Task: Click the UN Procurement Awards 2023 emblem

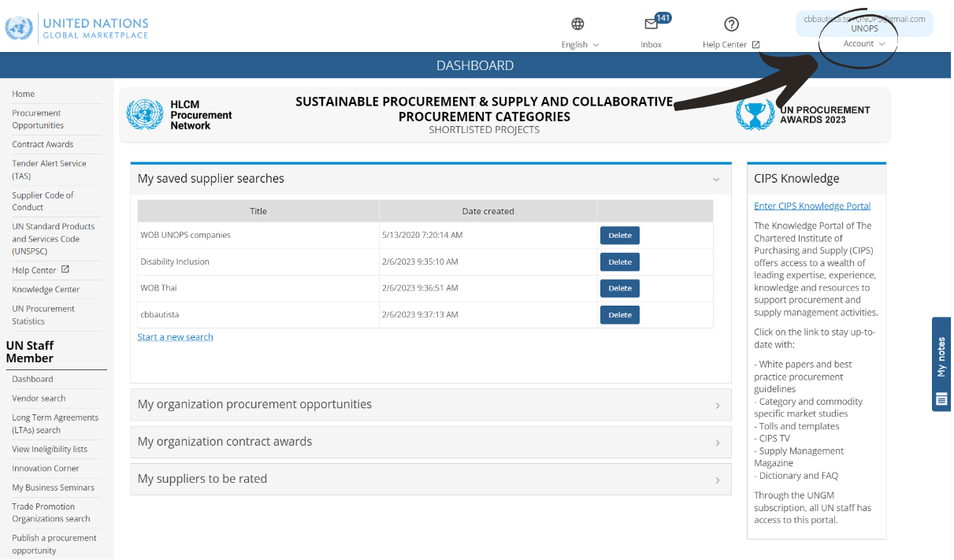Action: click(x=755, y=114)
